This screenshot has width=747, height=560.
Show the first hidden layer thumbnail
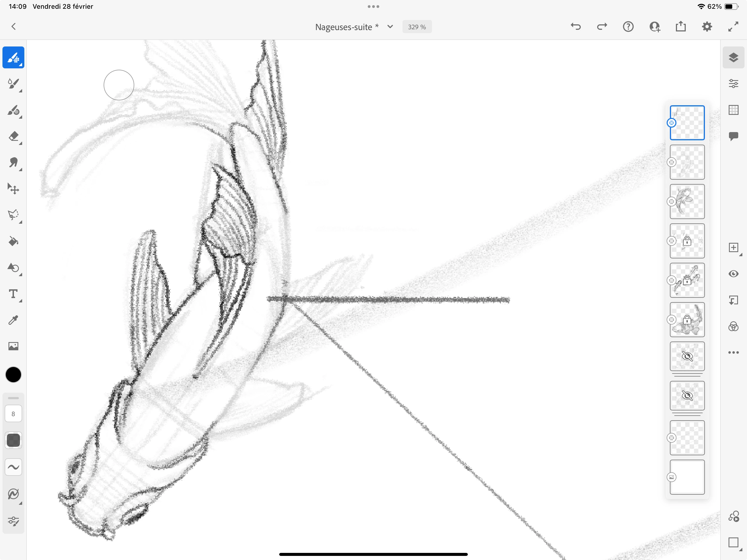[687, 356]
